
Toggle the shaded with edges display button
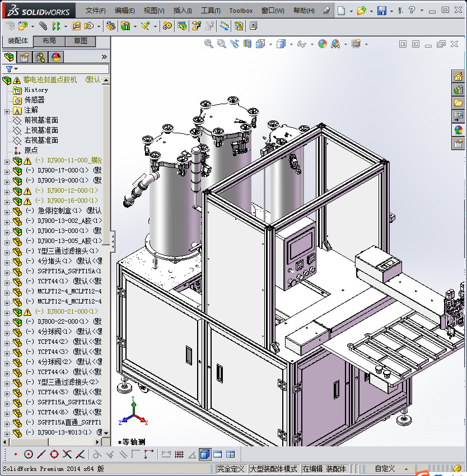(x=204, y=454)
